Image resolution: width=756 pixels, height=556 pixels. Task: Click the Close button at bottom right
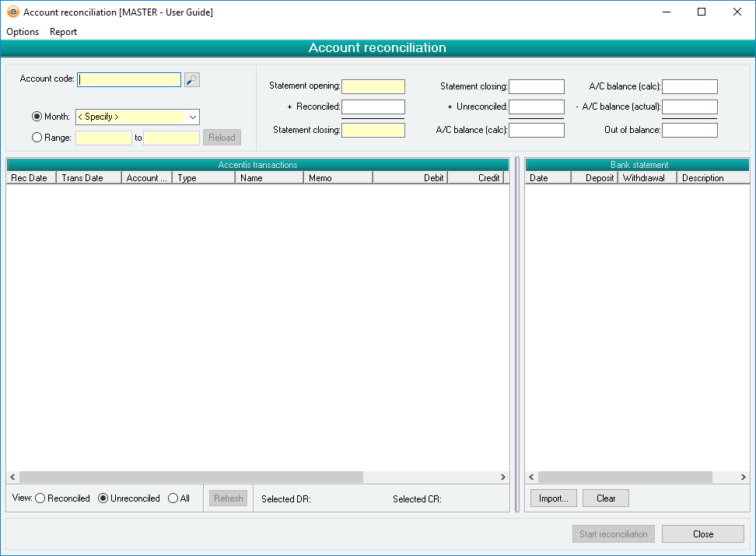pyautogui.click(x=702, y=534)
